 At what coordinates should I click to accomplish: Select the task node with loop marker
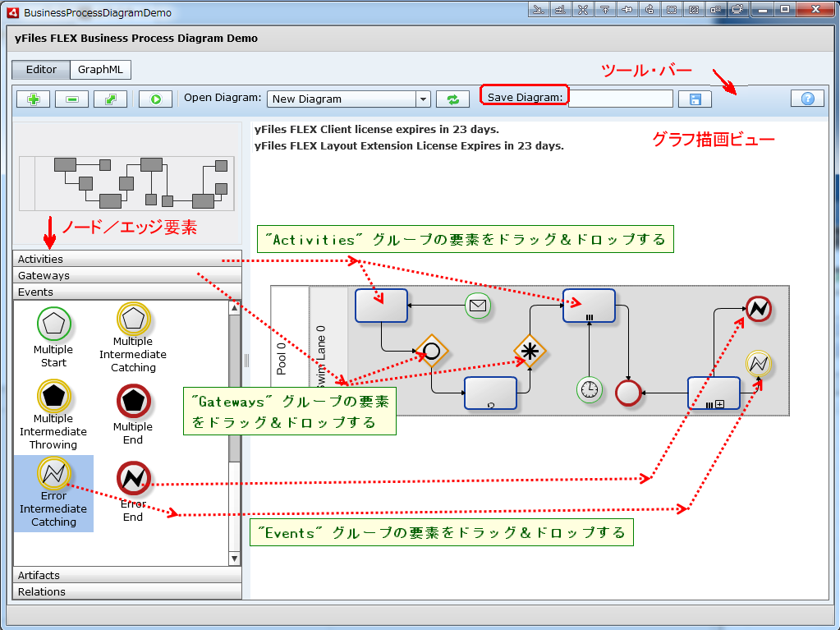pos(490,393)
